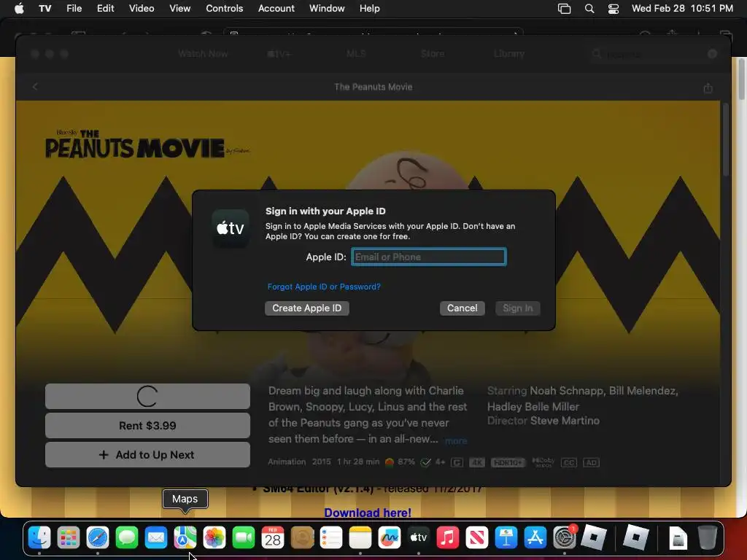Open Mail app in the dock

[156, 538]
